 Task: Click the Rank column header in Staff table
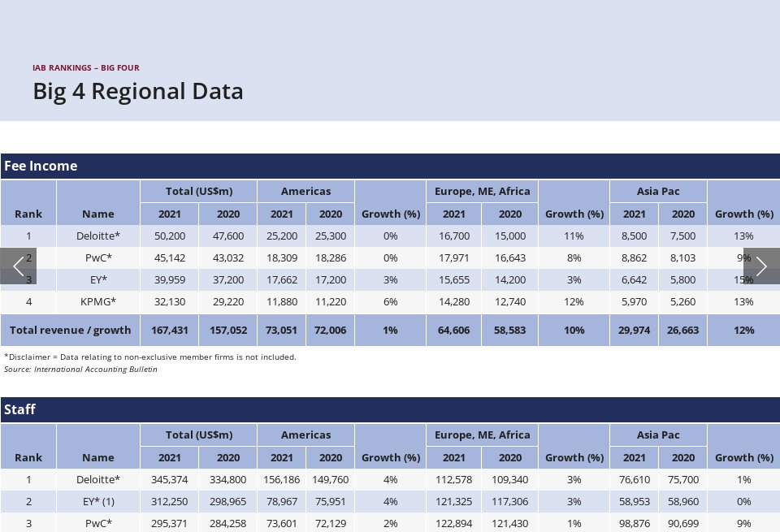28,457
